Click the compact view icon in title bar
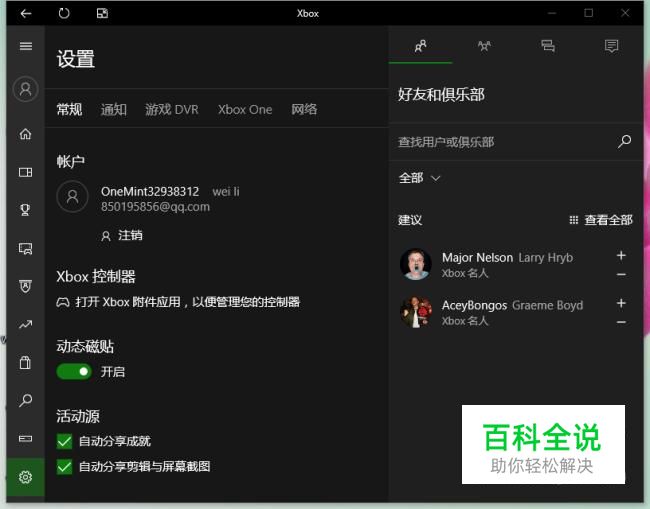This screenshot has height=509, width=650. click(102, 14)
